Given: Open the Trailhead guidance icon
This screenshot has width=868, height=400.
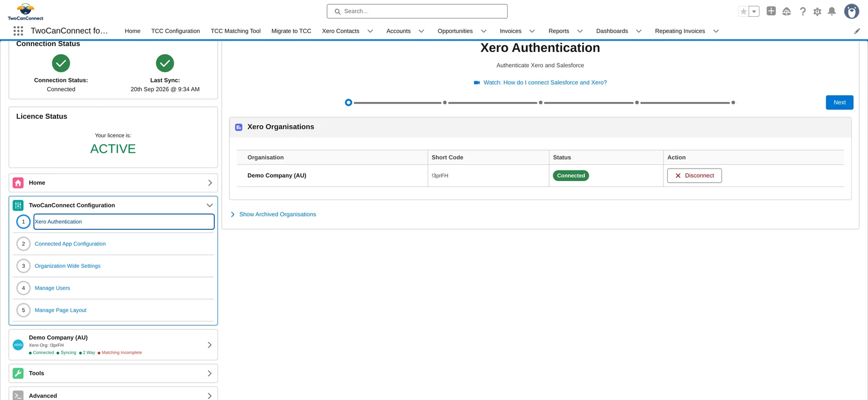Looking at the screenshot, I should [x=787, y=11].
